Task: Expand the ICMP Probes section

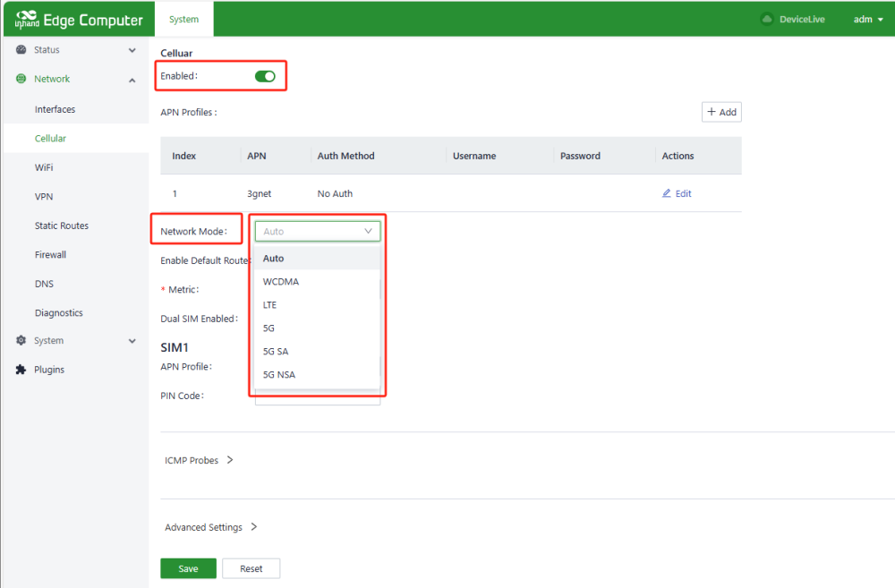Action: click(x=199, y=460)
